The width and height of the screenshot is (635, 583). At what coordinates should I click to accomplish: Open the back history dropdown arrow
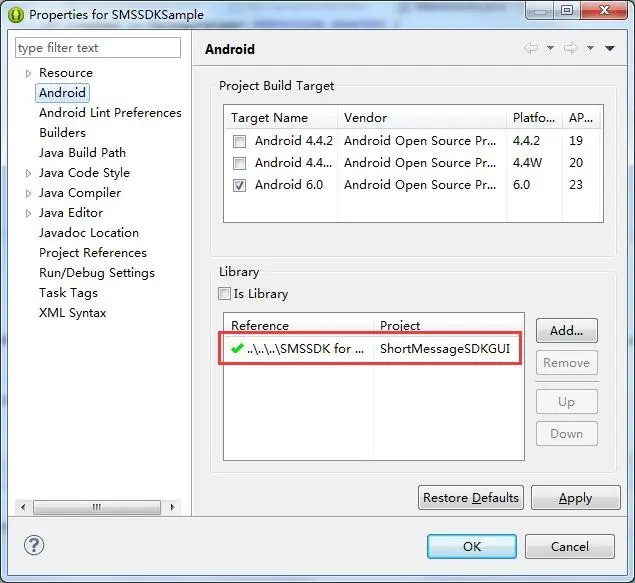(x=550, y=48)
